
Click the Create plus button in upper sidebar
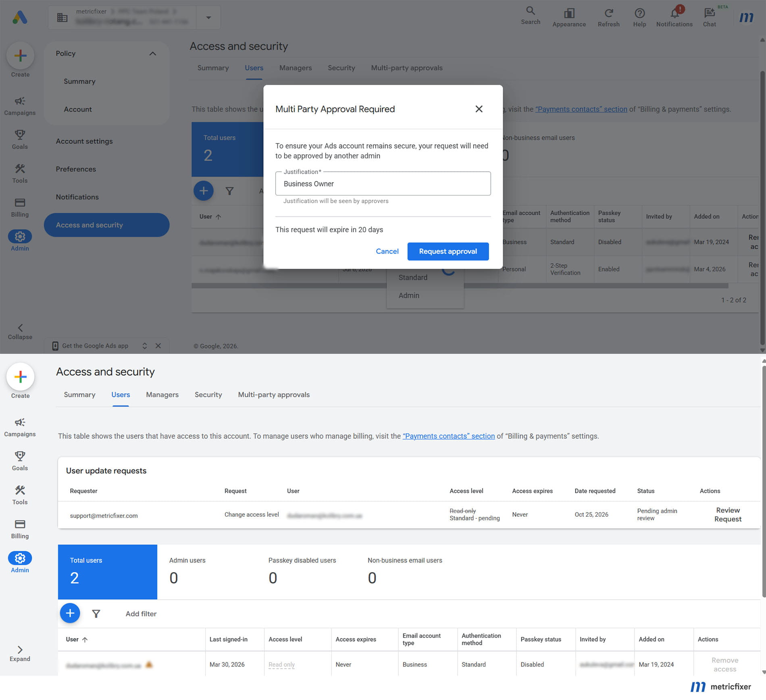20,55
